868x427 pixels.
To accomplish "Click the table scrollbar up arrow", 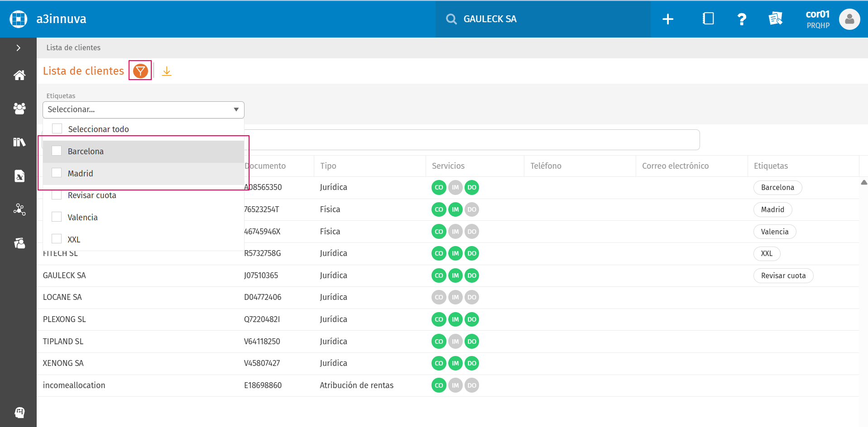I will click(863, 182).
